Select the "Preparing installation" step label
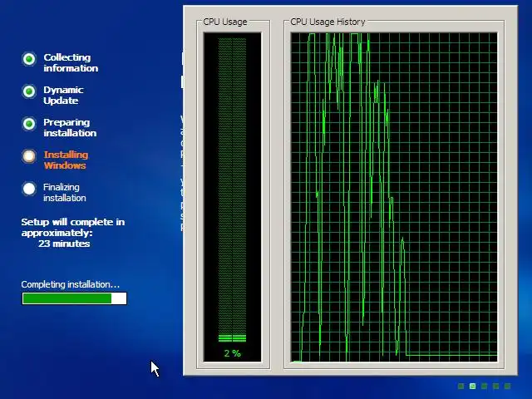Image resolution: width=532 pixels, height=399 pixels. point(70,127)
